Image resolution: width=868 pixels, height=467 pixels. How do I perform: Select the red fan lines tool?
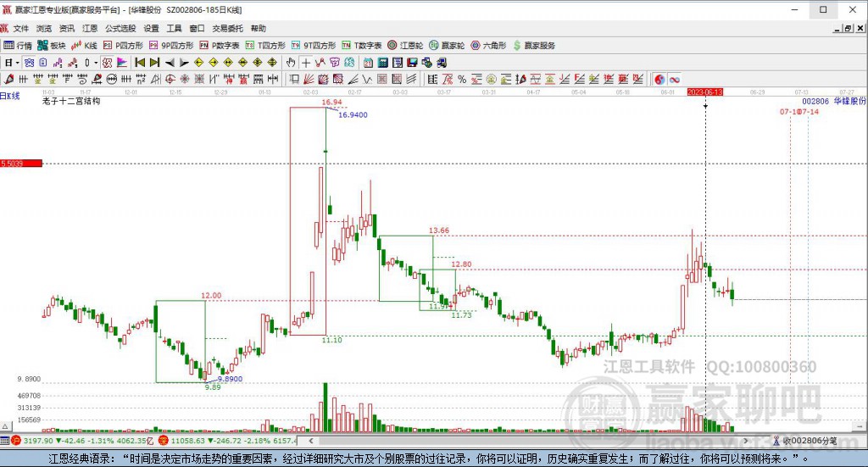pyautogui.click(x=309, y=79)
